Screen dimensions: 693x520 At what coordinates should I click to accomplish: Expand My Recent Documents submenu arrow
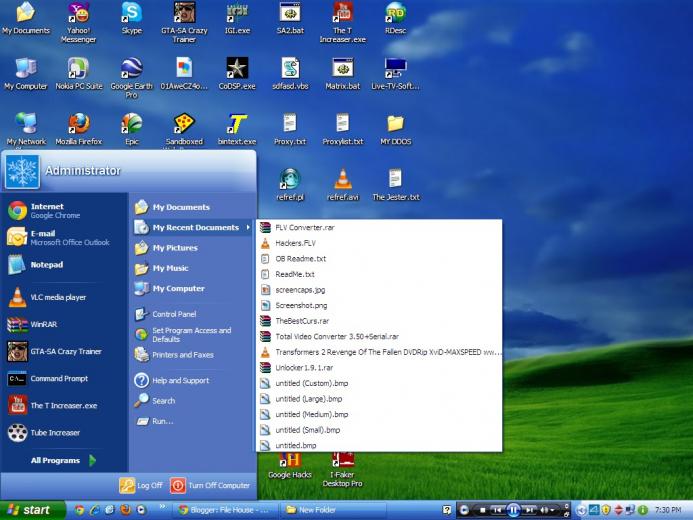[x=248, y=228]
